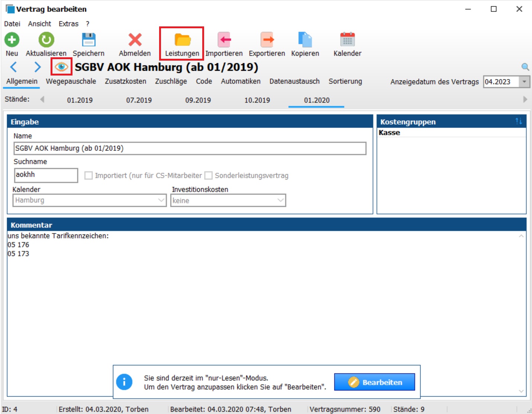Viewport: 532px width, 414px height.
Task: Switch to the Wegepauschale tab
Action: click(x=71, y=81)
